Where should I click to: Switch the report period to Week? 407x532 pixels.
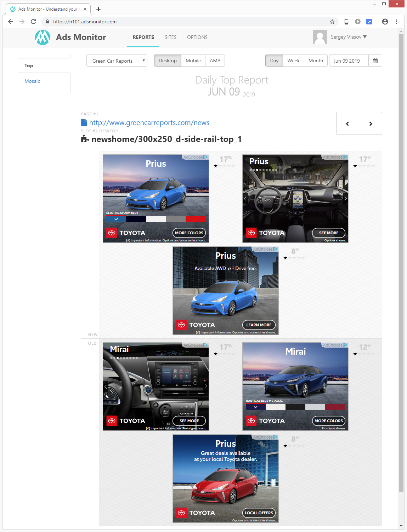point(293,61)
